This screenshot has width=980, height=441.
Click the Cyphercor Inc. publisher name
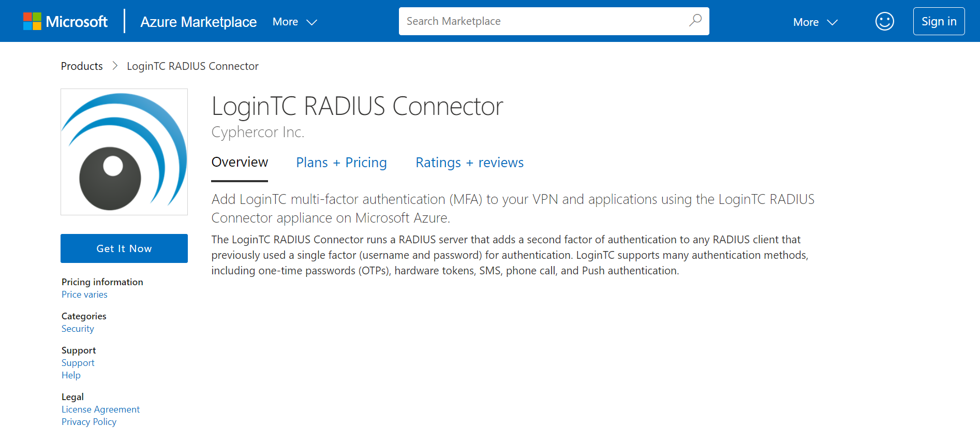click(x=258, y=133)
